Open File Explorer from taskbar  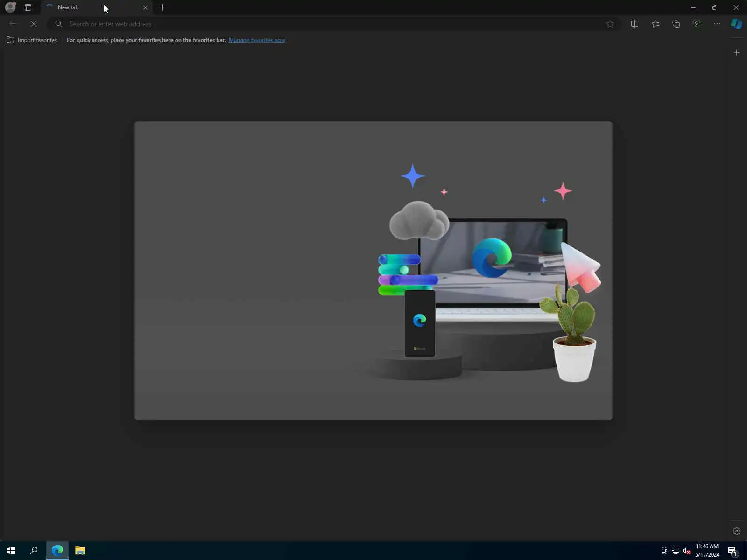(x=80, y=551)
